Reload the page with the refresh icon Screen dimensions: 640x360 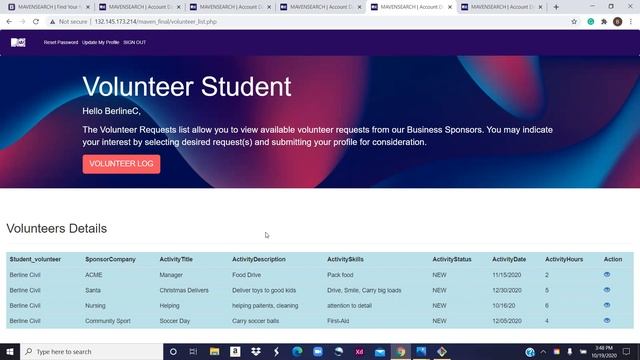point(36,22)
